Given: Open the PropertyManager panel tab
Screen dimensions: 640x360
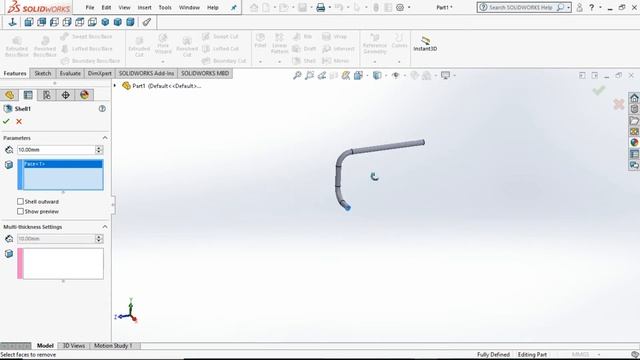Looking at the screenshot, I should coord(28,95).
